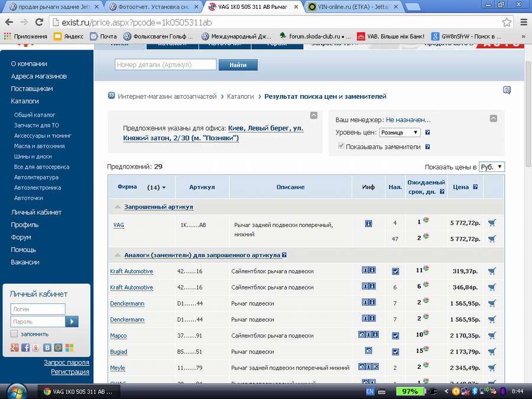
Task: Add Bugiad 2 173,79р. item to cart
Action: pyautogui.click(x=492, y=352)
